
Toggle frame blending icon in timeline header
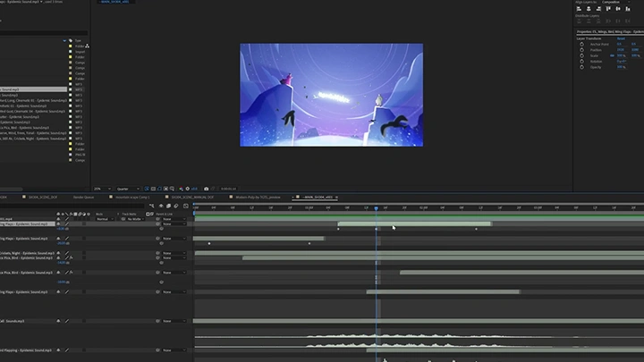pos(168,206)
